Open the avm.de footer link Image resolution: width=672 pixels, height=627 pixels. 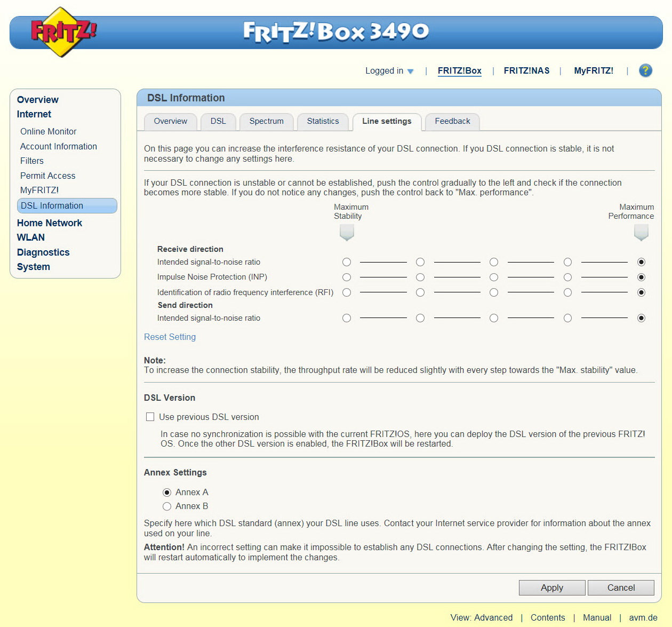(x=643, y=617)
